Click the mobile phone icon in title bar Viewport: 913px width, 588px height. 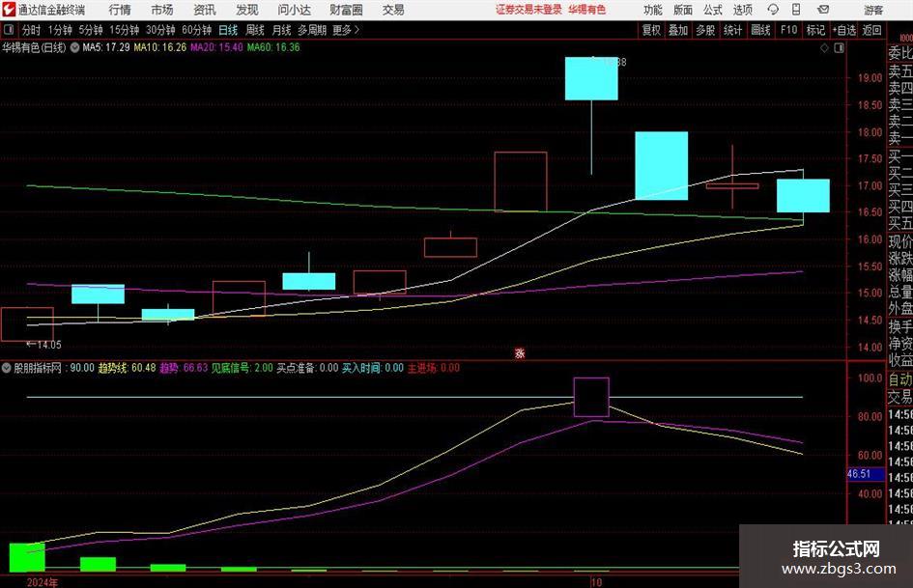(x=796, y=10)
